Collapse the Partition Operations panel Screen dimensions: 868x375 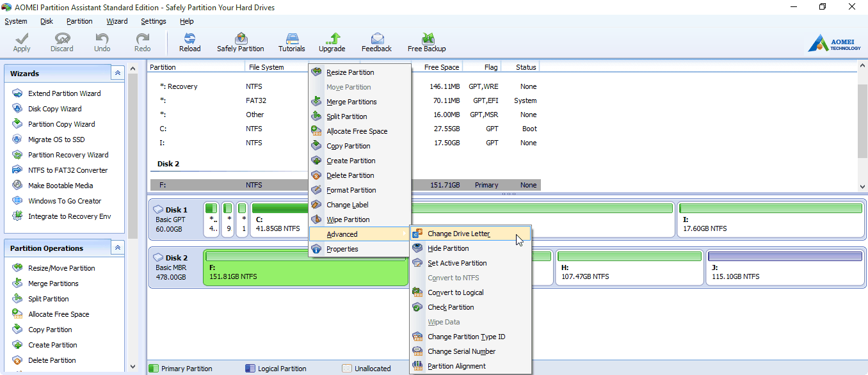[118, 248]
